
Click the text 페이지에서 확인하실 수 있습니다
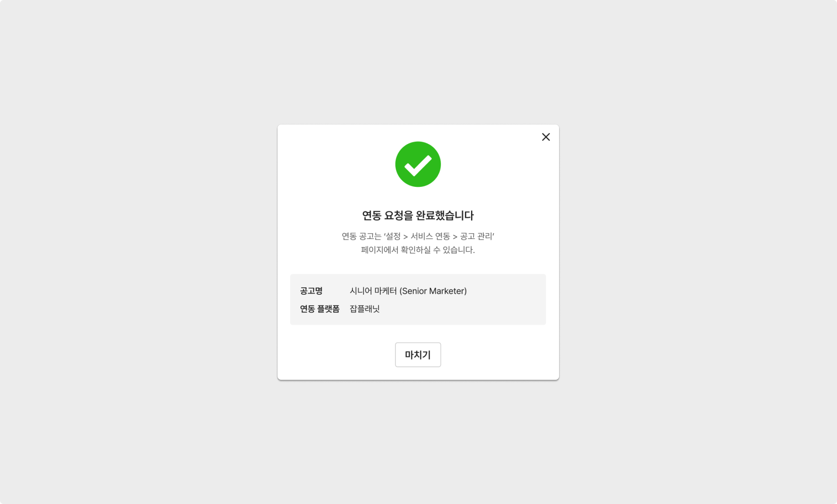click(418, 250)
